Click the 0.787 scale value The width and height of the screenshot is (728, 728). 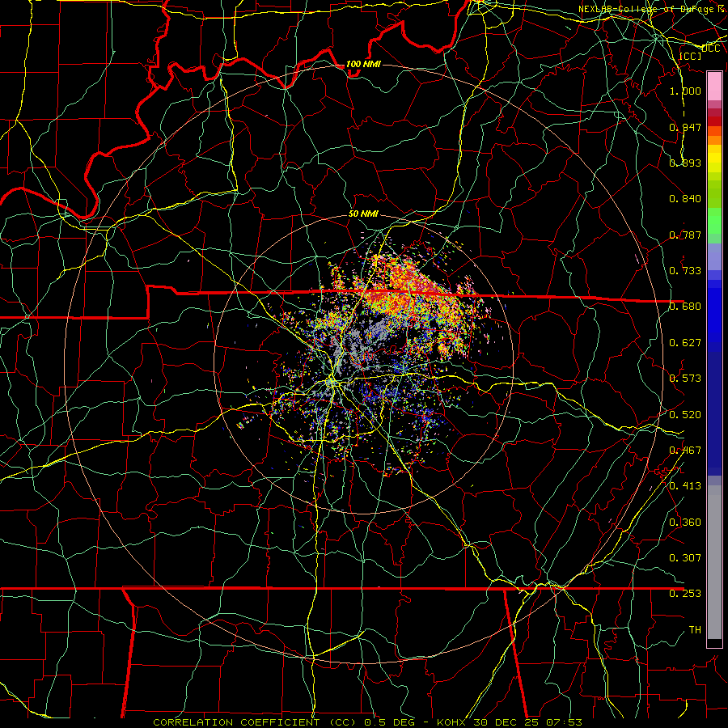[x=685, y=235]
